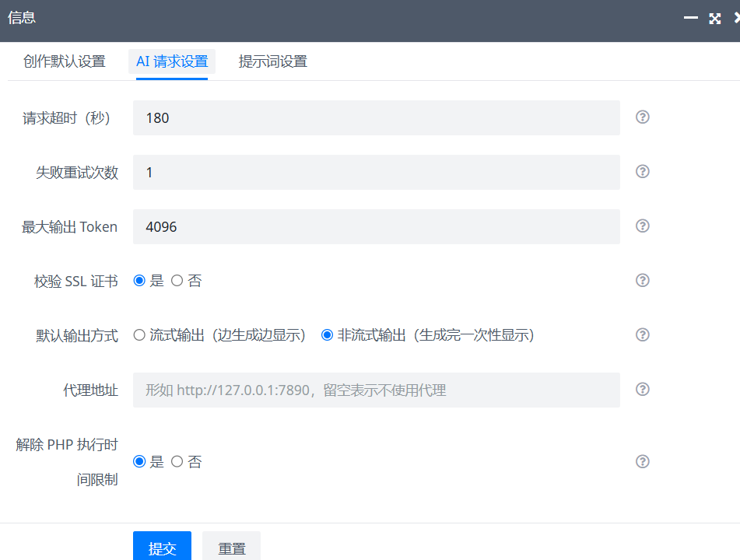Viewport: 740px width, 560px height.
Task: Click the 提交 button
Action: coord(162,548)
